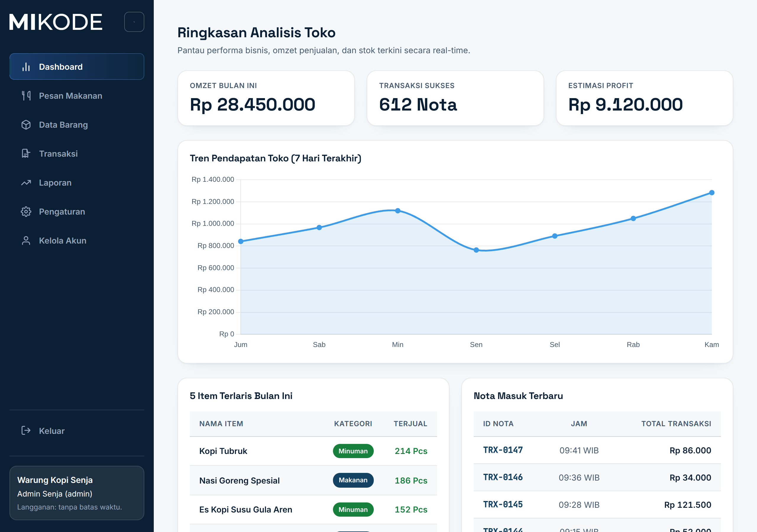Click the JAM column header
This screenshot has width=757, height=532.
click(x=579, y=424)
